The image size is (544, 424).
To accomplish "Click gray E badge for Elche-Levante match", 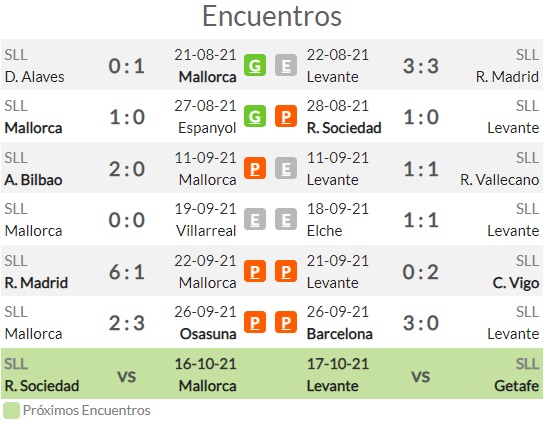I will 286,219.
